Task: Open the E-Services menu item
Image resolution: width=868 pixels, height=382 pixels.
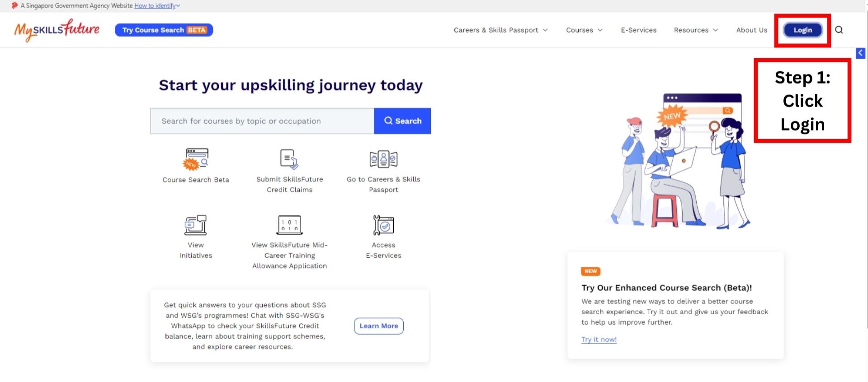Action: (x=638, y=30)
